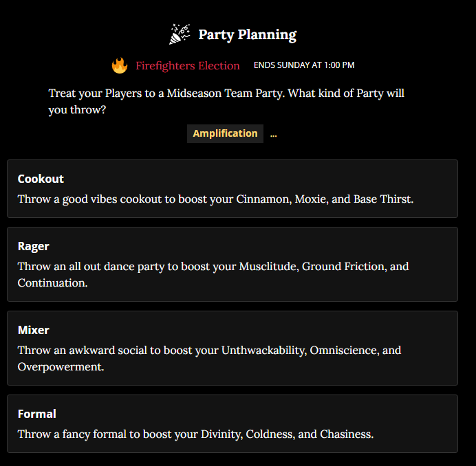Click the party popper icon
Image resolution: width=476 pixels, height=466 pixels.
click(180, 34)
